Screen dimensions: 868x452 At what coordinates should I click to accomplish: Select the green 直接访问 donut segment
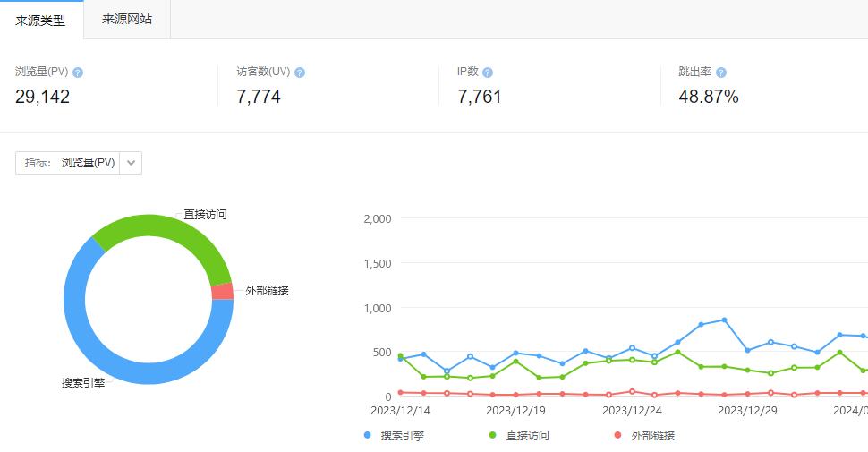[x=172, y=230]
